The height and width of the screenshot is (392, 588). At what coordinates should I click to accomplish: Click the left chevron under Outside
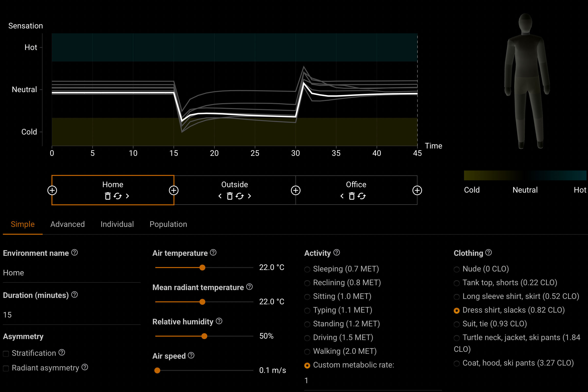click(220, 196)
